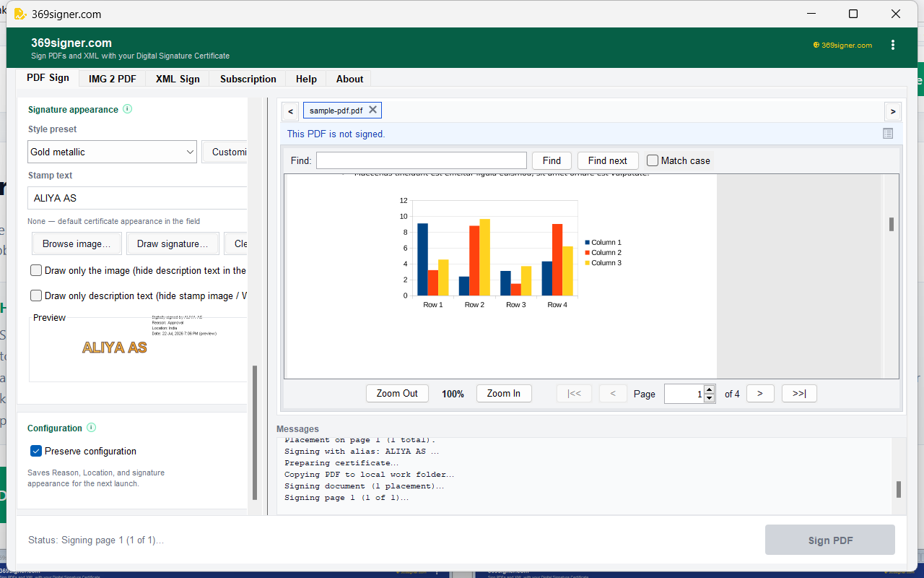
Task: Click the Status text in the bottom bar
Action: coord(96,540)
